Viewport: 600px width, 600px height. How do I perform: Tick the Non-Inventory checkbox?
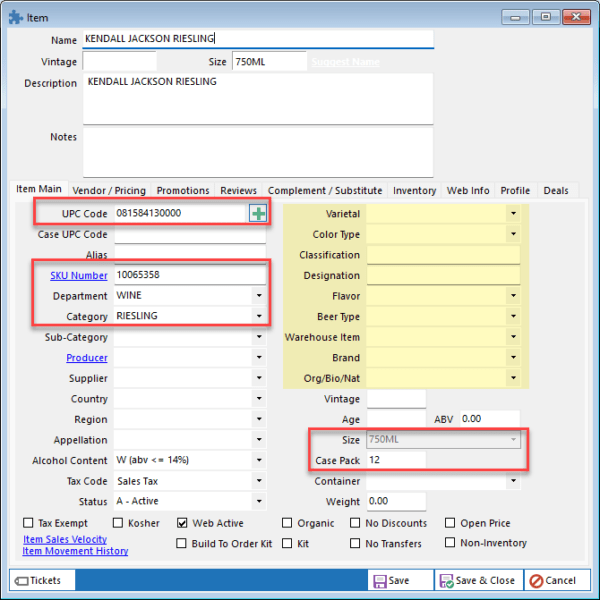coord(450,544)
